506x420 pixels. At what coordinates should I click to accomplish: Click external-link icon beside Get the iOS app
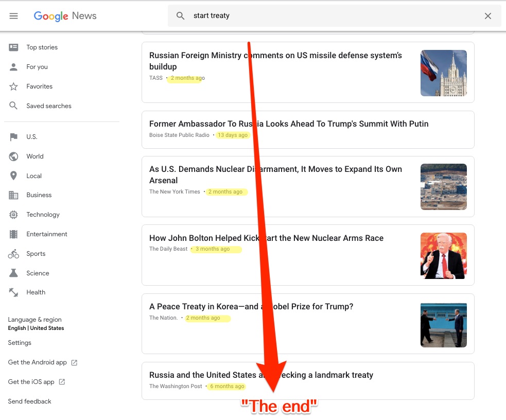tap(62, 382)
